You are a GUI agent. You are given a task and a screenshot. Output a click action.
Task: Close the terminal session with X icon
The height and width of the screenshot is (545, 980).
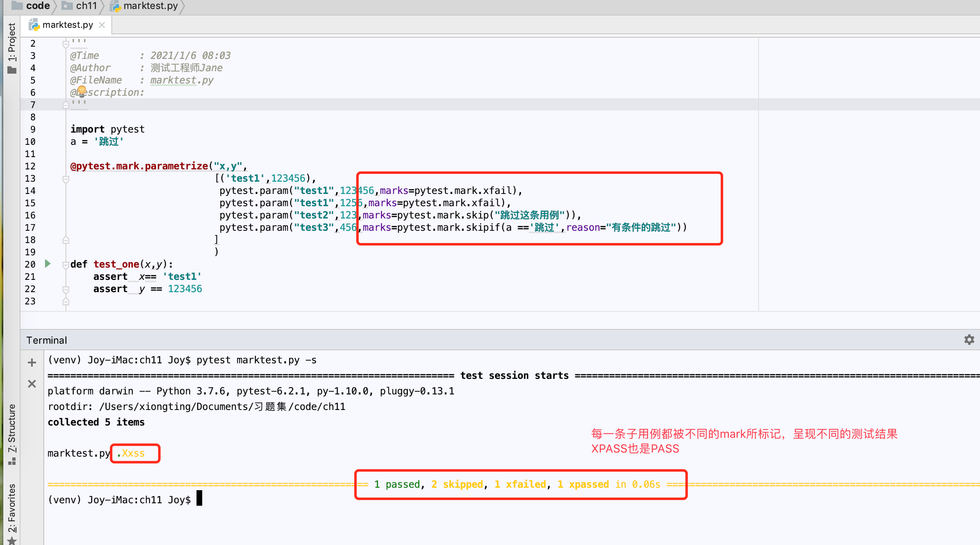[32, 384]
